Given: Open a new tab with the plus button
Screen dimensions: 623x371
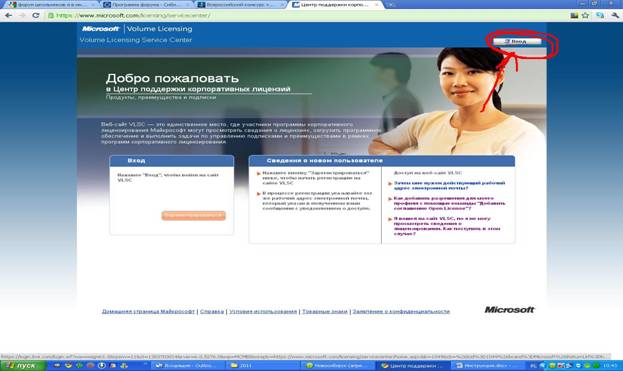Looking at the screenshot, I should click(391, 5).
